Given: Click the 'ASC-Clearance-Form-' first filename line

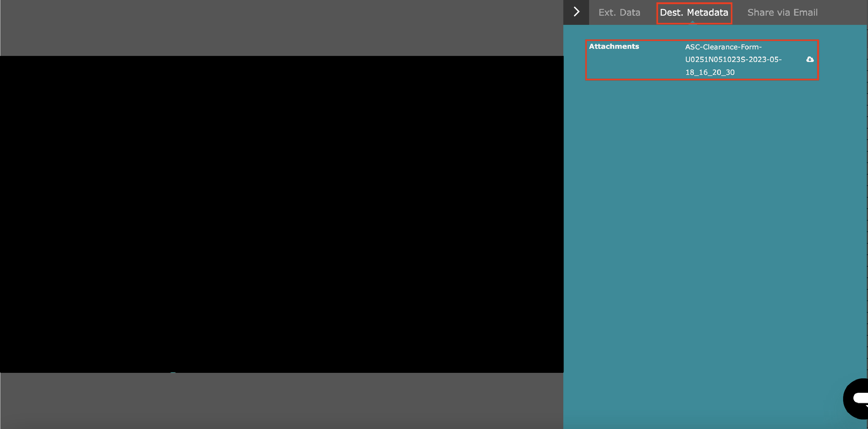Looking at the screenshot, I should click(723, 47).
